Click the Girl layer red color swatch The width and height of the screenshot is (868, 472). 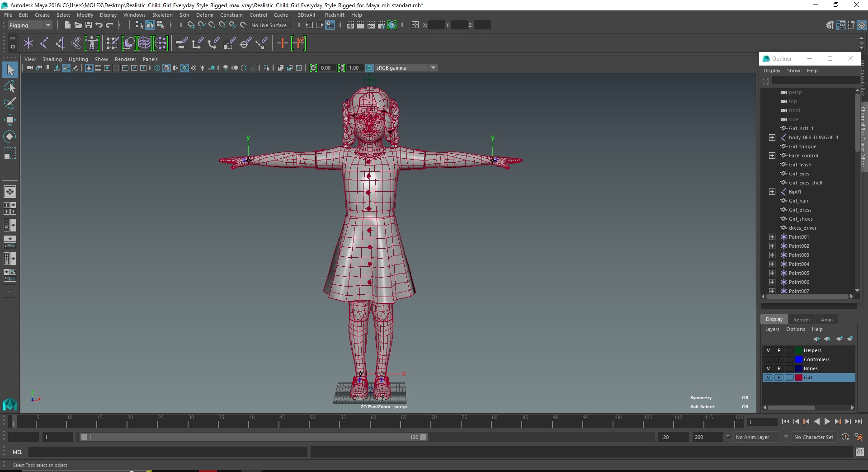799,378
